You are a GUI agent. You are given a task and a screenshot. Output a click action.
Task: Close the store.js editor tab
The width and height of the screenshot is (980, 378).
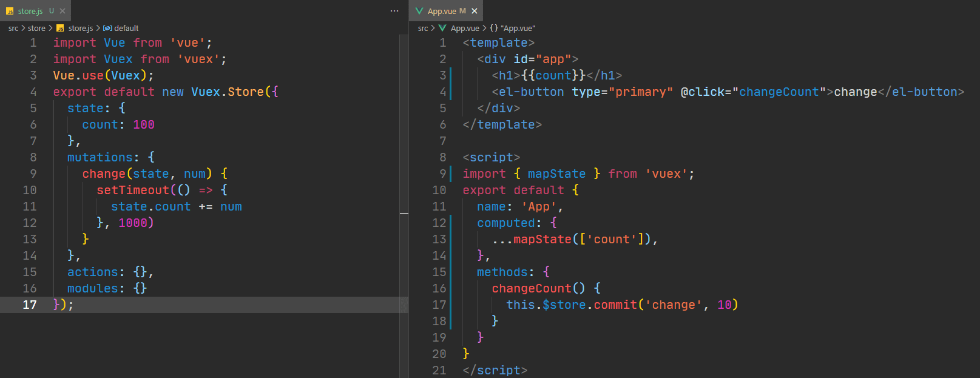[63, 11]
